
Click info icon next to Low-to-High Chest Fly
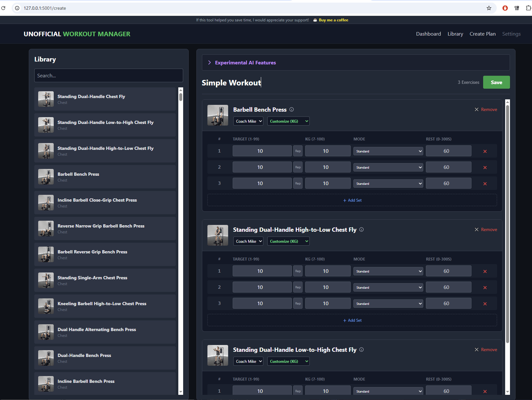(x=361, y=350)
